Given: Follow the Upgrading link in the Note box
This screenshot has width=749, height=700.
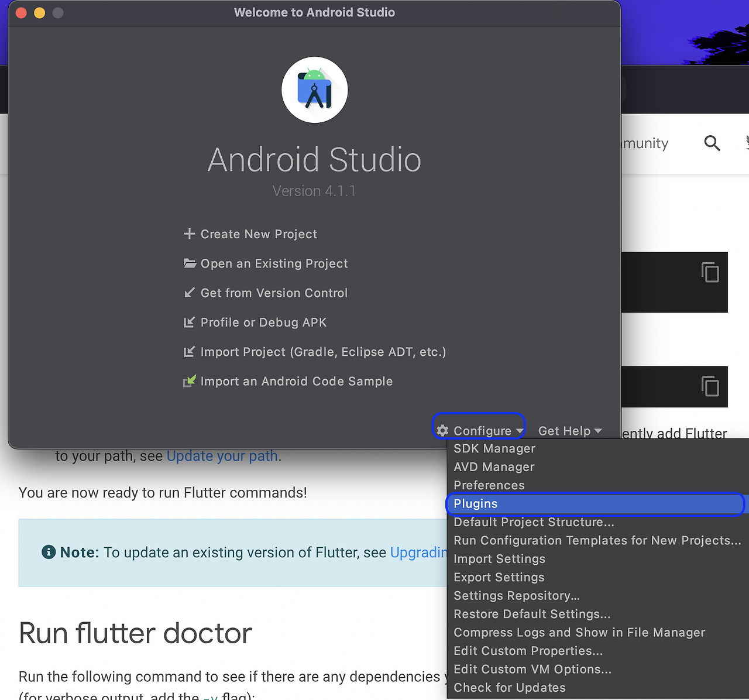Looking at the screenshot, I should pyautogui.click(x=418, y=553).
